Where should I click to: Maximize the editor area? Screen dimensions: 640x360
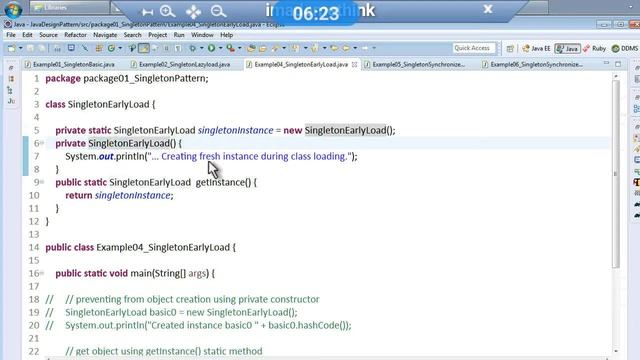coord(618,64)
